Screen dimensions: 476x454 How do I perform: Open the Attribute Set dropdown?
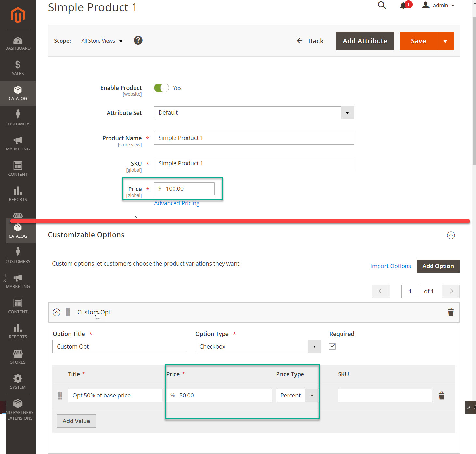pos(347,112)
